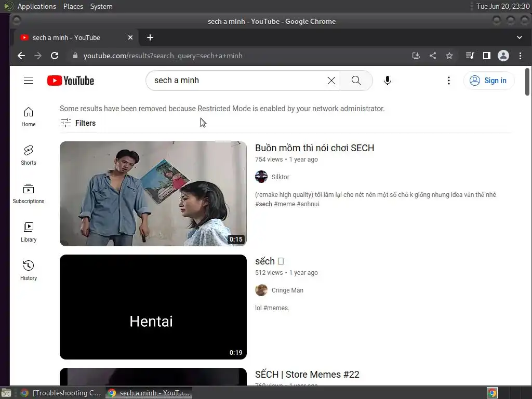Image resolution: width=532 pixels, height=399 pixels.
Task: Submit search with the magnifier button
Action: [x=356, y=81]
